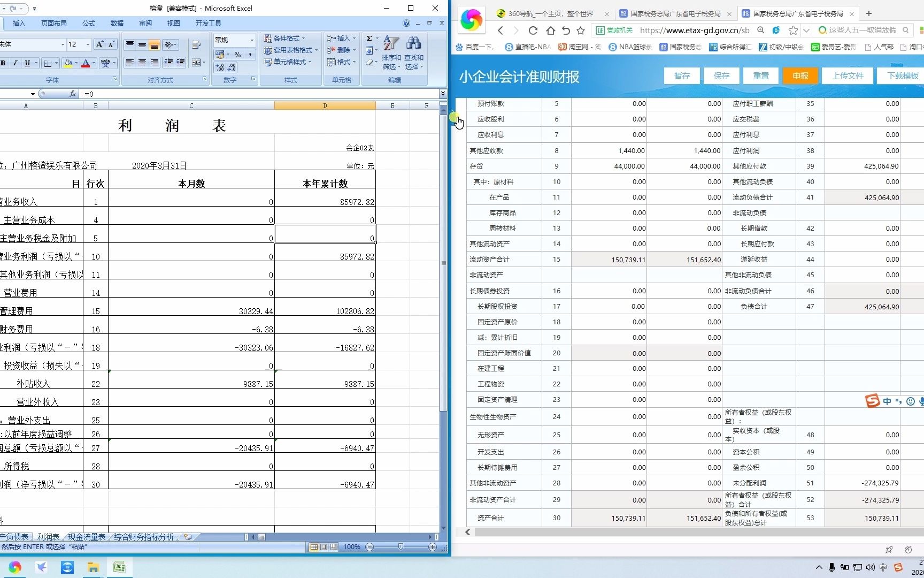Toggle align text right
924x578 pixels.
[x=154, y=63]
